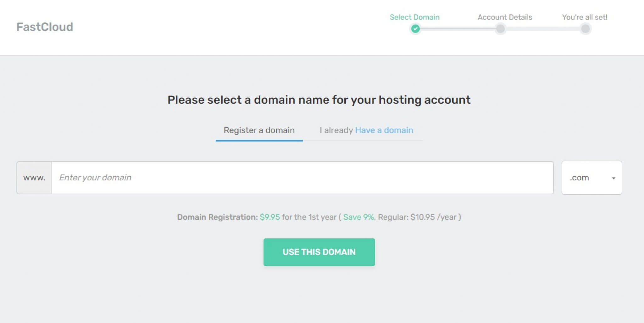Click the progress bar between step circles
The width and height of the screenshot is (644, 323).
tap(458, 29)
